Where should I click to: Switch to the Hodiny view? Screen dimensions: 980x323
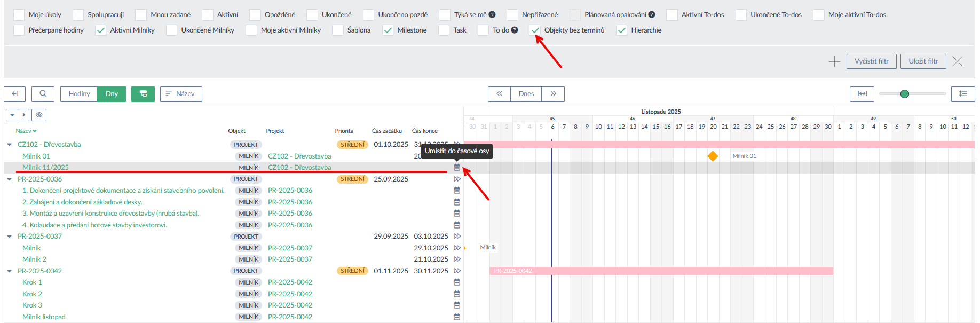[x=79, y=94]
